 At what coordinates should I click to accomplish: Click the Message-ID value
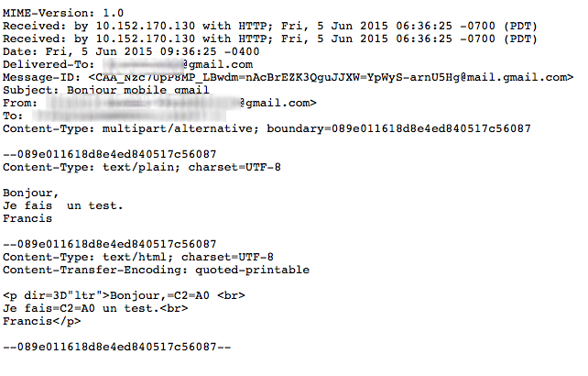332,77
